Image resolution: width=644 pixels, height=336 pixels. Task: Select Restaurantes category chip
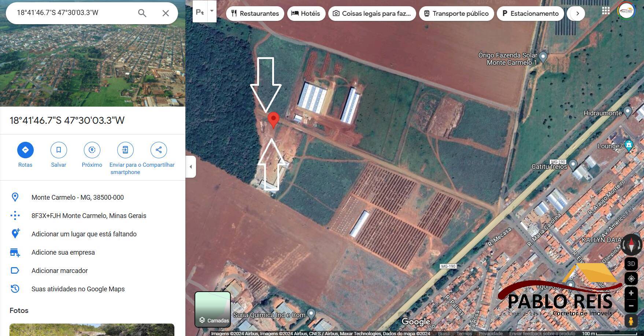coord(255,14)
